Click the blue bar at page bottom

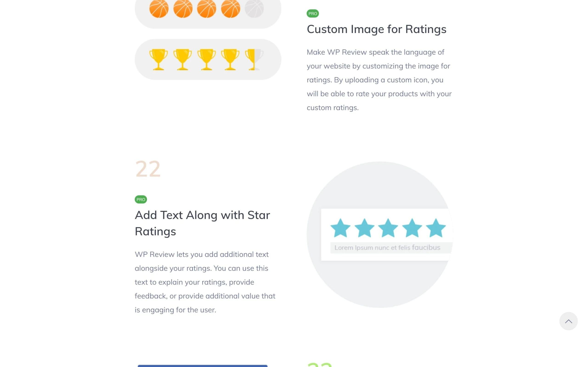coord(202,366)
